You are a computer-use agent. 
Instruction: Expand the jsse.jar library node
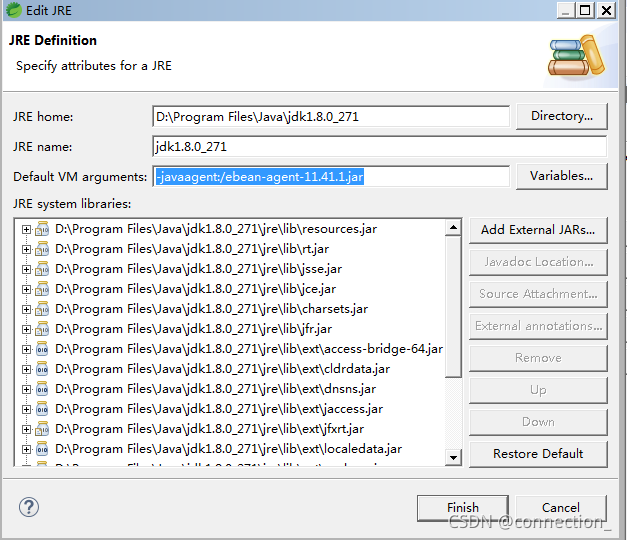(26, 270)
